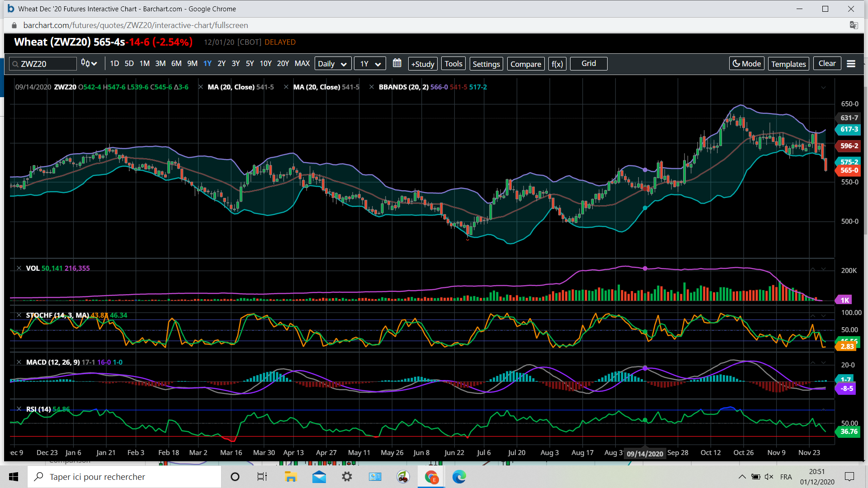Image resolution: width=868 pixels, height=488 pixels.
Task: Toggle dark Mode with moon icon
Action: pos(746,64)
